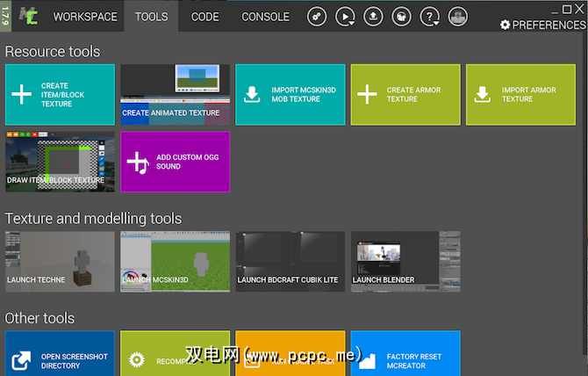
Task: Expand the help question mark menu
Action: click(429, 17)
